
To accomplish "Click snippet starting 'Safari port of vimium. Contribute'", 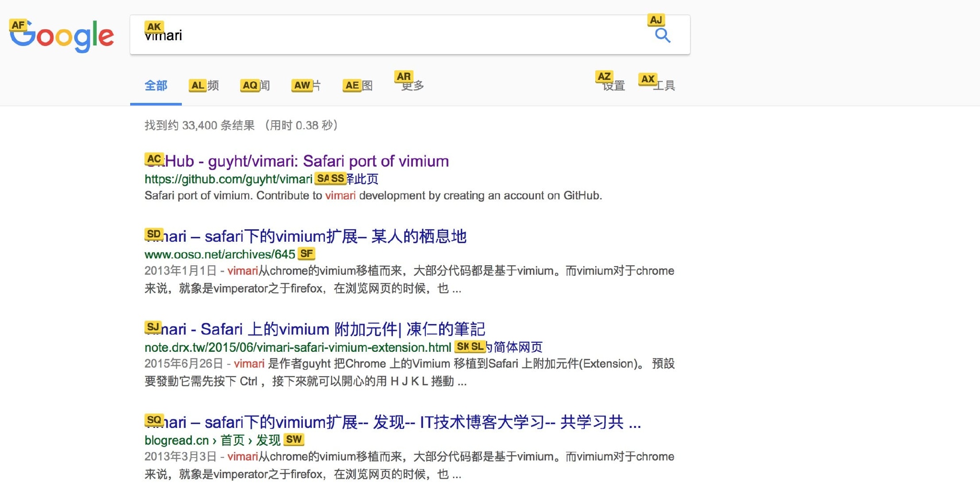I will point(373,196).
